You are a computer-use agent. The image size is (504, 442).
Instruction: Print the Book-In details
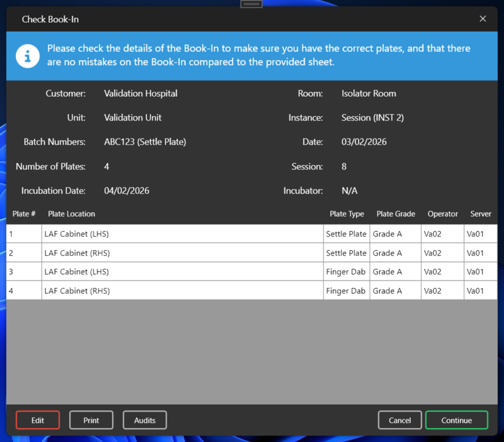[91, 420]
